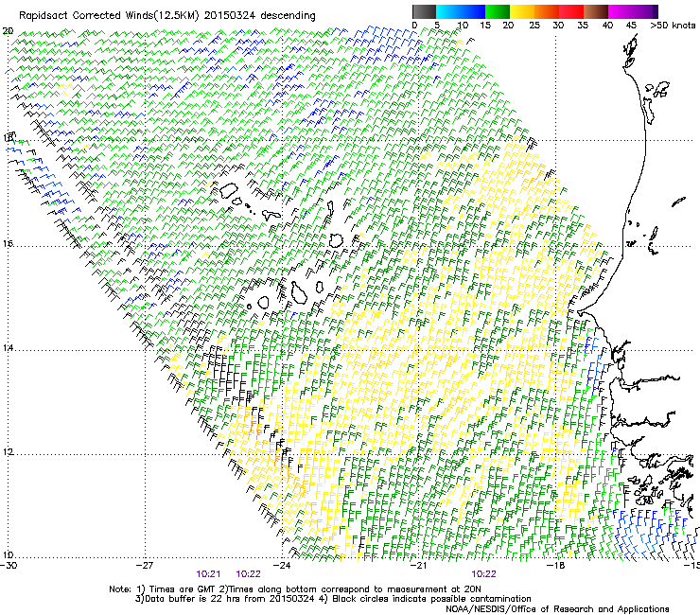Viewport: 700px width, 615px height.
Task: Click the latitude label '16' on left axis
Action: click(x=8, y=244)
